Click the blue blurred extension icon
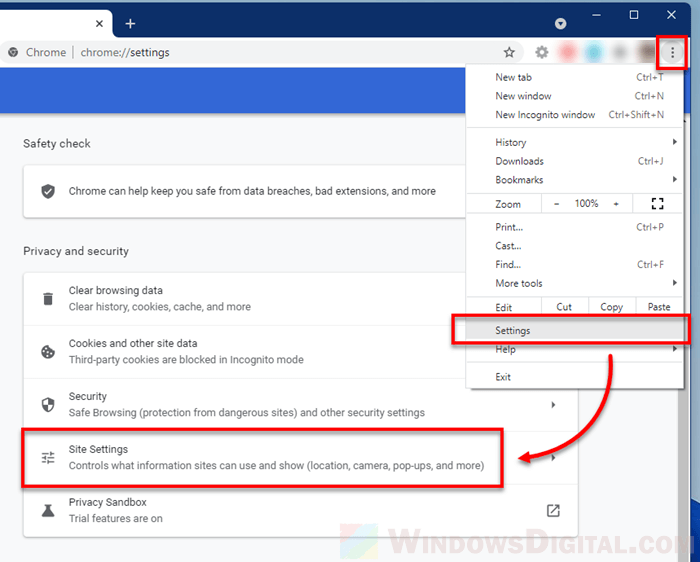This screenshot has width=700, height=562. pyautogui.click(x=594, y=53)
